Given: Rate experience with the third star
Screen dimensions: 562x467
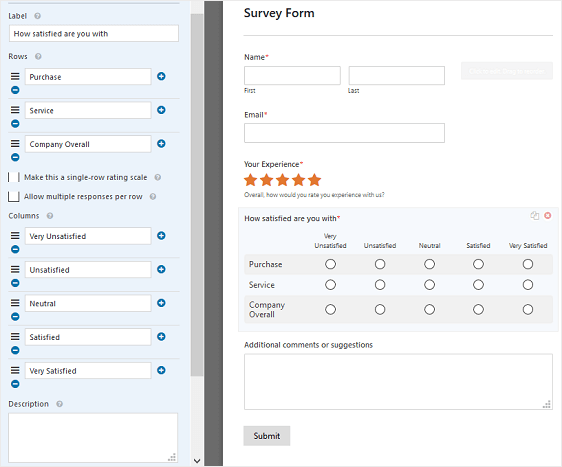Looking at the screenshot, I should tap(282, 180).
